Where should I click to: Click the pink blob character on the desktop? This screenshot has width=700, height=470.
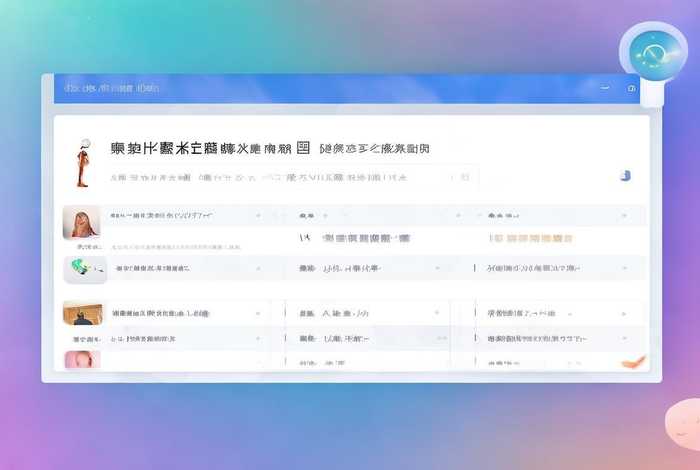pos(683,423)
